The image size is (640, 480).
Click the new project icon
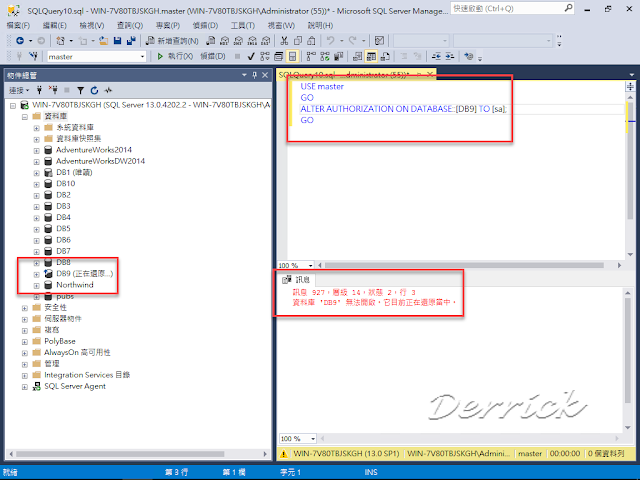point(60,41)
